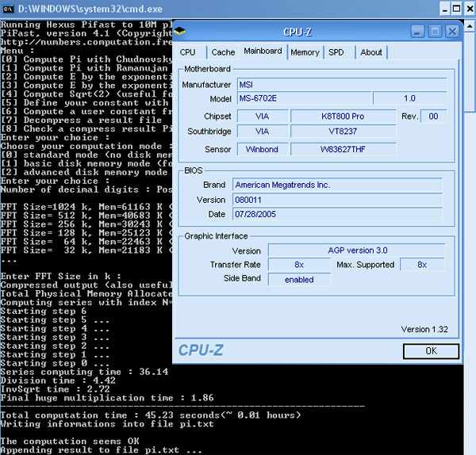Close the CPU-Z window
This screenshot has height=455, width=476.
(x=452, y=32)
